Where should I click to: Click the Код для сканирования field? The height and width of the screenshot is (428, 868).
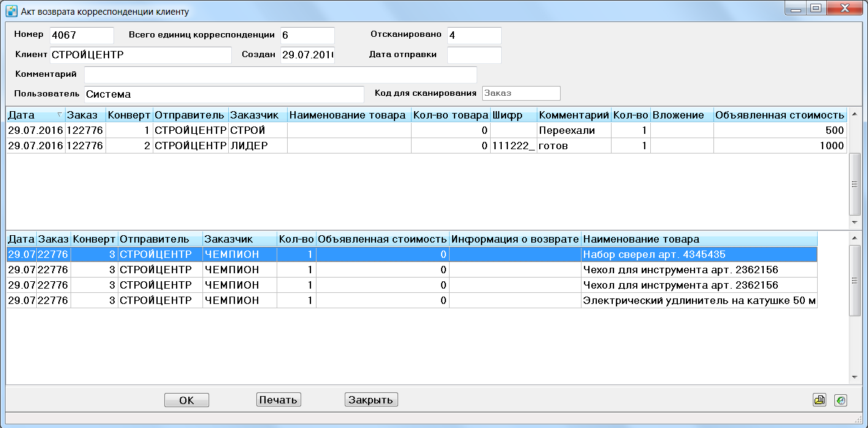click(x=521, y=93)
